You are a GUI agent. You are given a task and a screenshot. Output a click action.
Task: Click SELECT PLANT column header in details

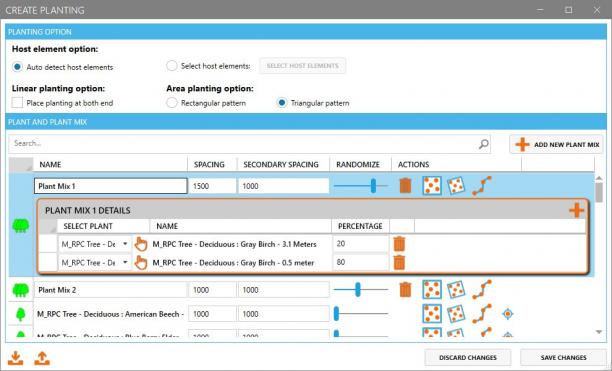click(x=103, y=226)
